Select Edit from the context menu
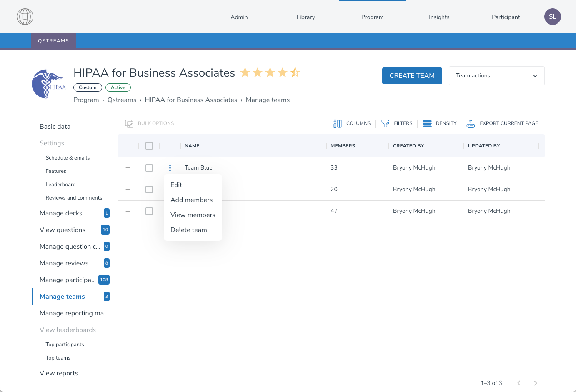Viewport: 576px width, 392px height. [x=193, y=185]
